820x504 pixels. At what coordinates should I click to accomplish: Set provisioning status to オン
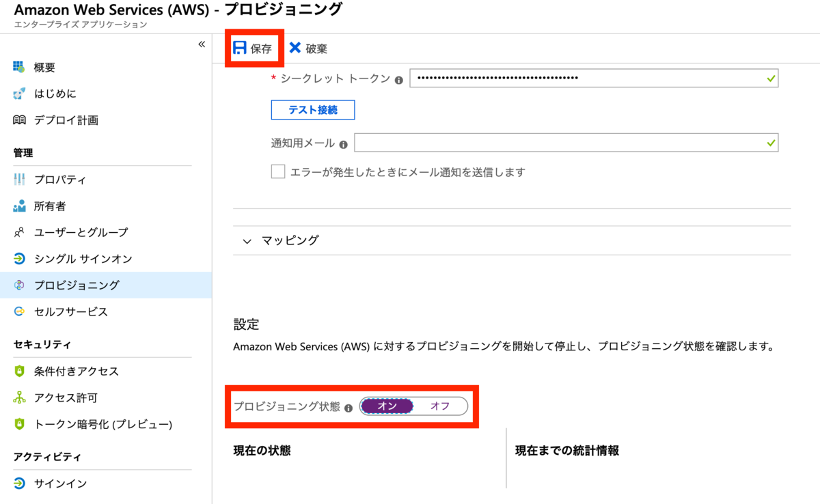pos(387,406)
